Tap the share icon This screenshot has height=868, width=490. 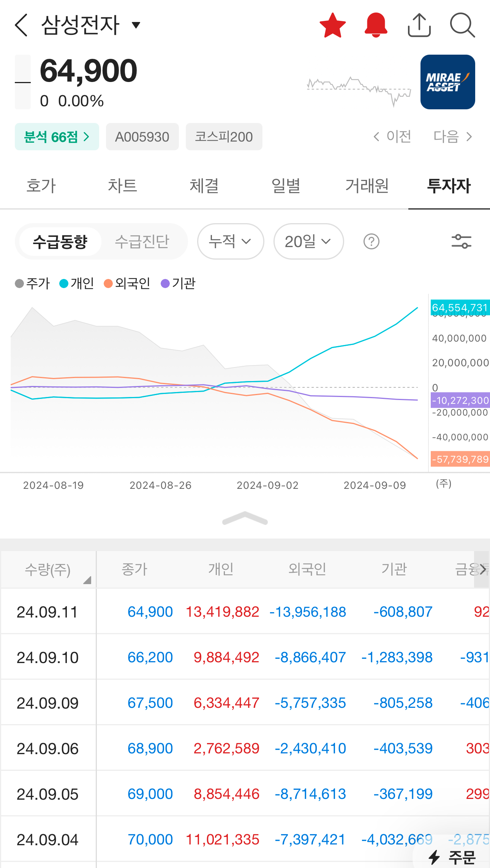(x=419, y=25)
